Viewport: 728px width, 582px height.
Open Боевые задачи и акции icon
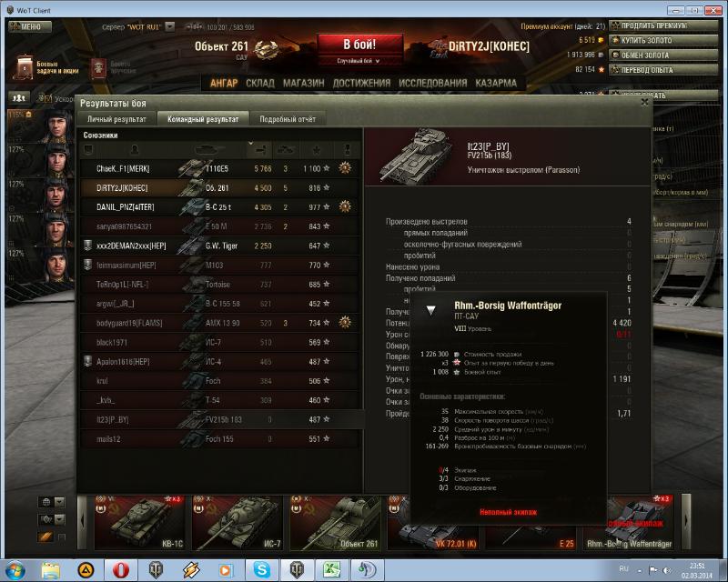coord(25,68)
